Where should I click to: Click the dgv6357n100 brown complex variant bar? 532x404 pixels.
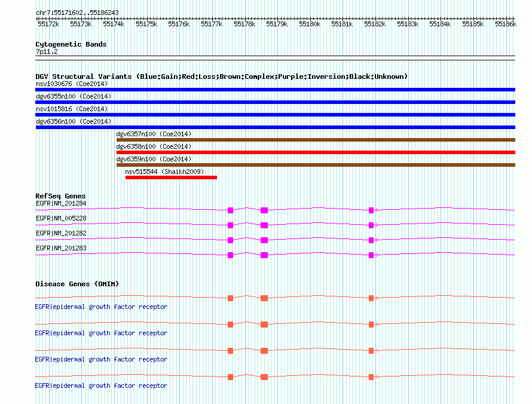tap(316, 140)
